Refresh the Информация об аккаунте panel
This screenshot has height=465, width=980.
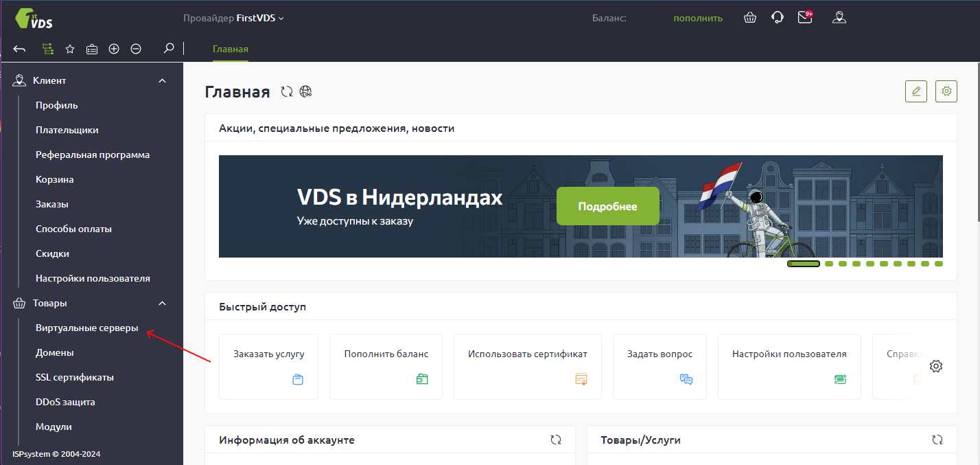point(556,440)
